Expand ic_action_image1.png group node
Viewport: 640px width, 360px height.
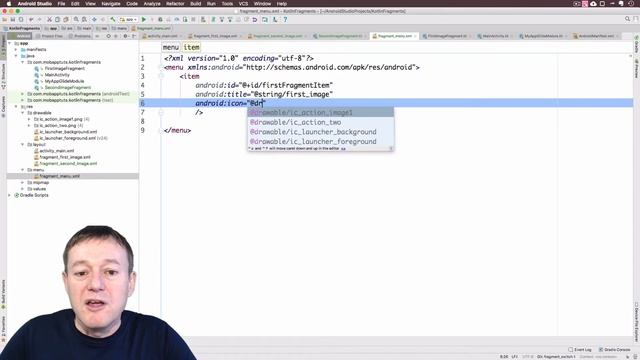(29, 119)
